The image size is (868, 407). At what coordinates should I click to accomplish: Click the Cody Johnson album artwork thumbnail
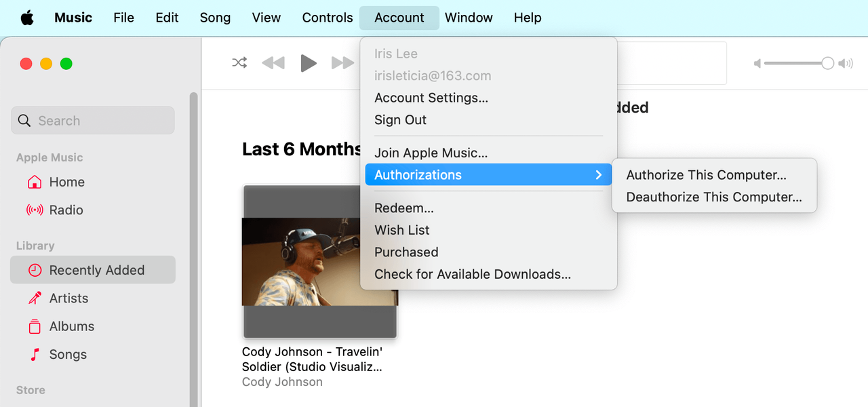(320, 261)
